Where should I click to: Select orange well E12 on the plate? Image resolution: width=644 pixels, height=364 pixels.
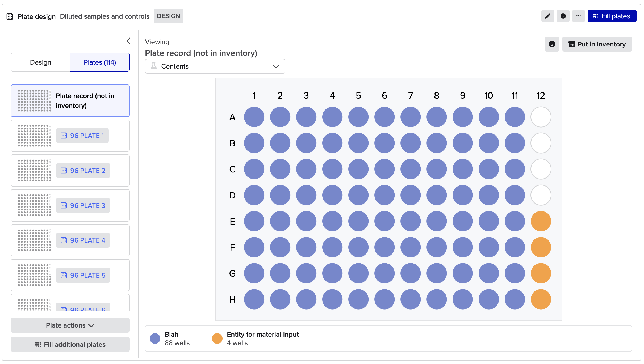click(x=541, y=221)
